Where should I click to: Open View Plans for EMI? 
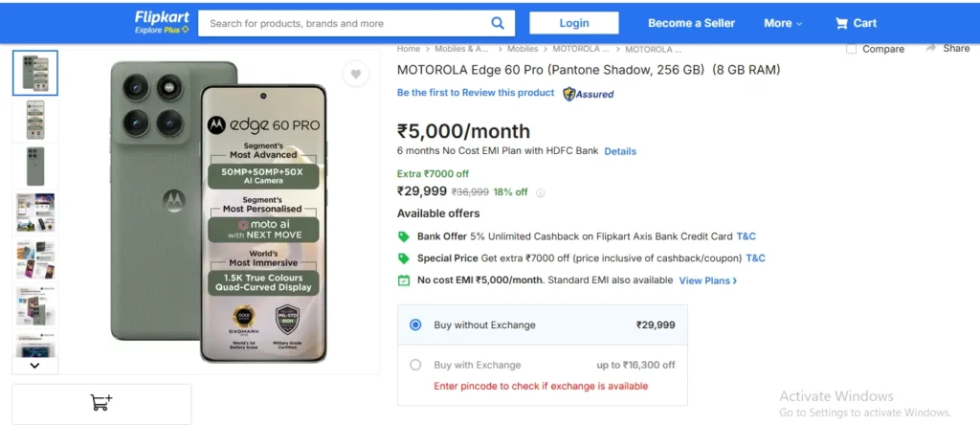coord(707,280)
